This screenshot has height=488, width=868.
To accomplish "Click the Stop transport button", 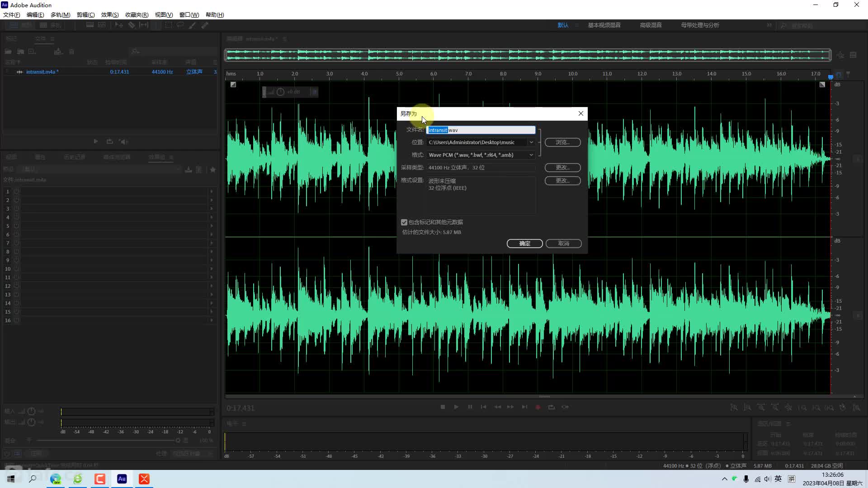I will [x=443, y=407].
